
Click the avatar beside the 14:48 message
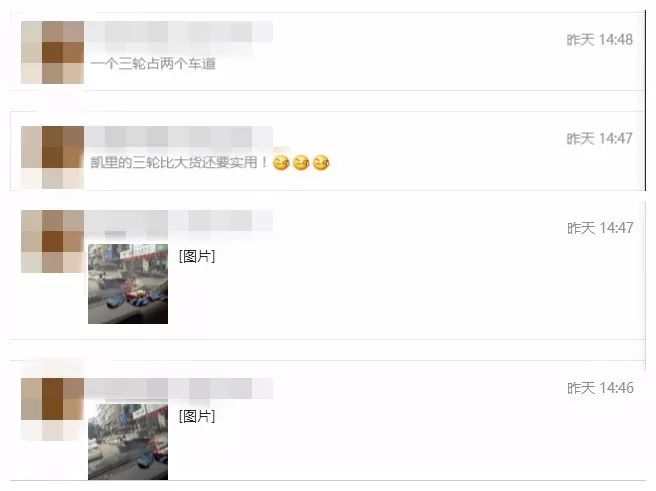pos(52,52)
